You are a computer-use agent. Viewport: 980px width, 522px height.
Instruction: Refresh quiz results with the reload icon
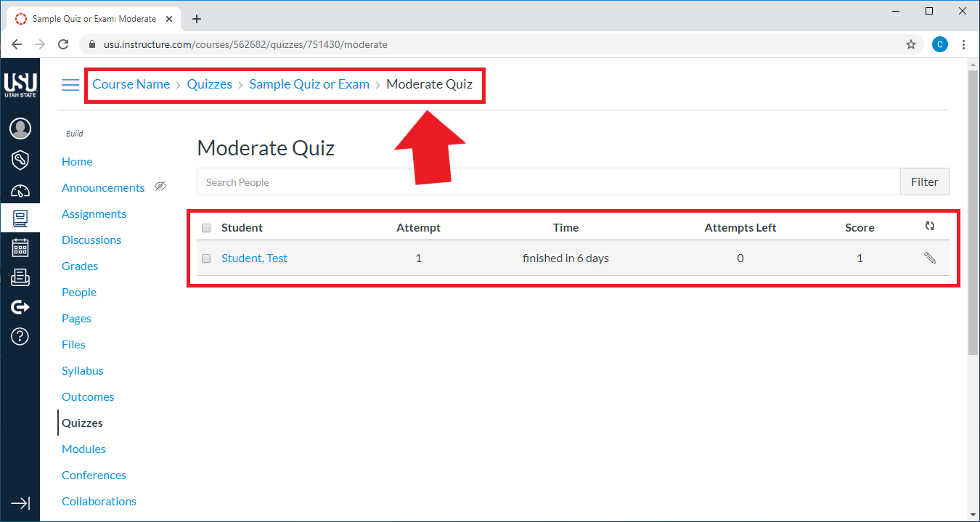tap(930, 227)
